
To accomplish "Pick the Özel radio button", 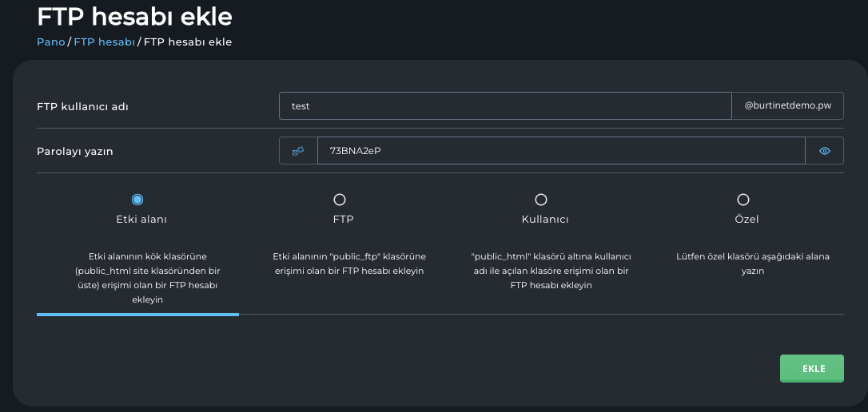I will coord(743,200).
